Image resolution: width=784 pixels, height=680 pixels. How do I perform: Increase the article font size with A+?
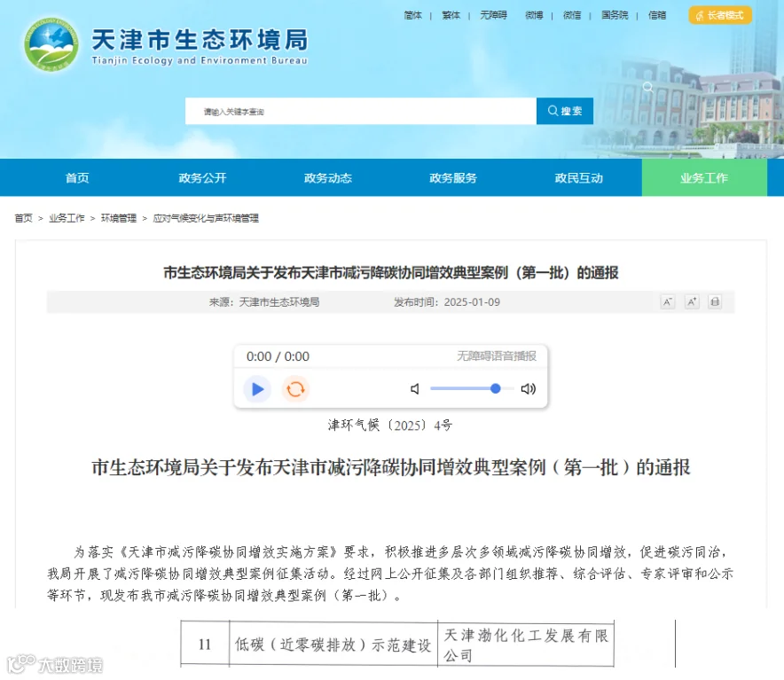click(x=692, y=302)
